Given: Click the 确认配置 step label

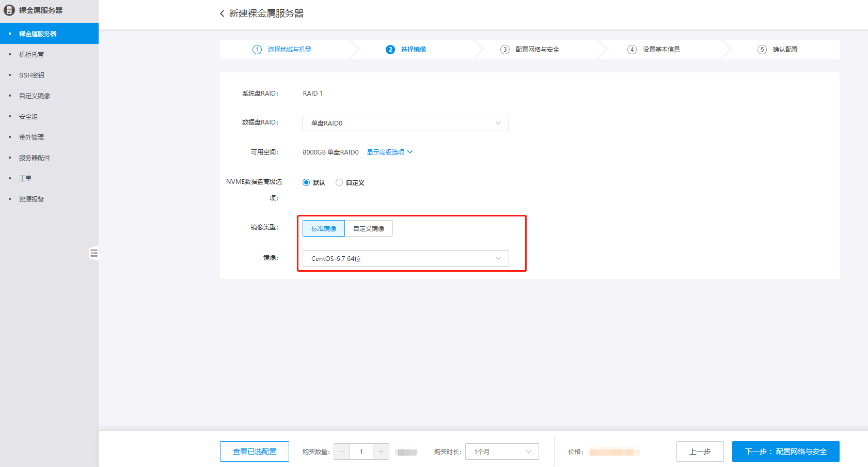Looking at the screenshot, I should [x=785, y=50].
